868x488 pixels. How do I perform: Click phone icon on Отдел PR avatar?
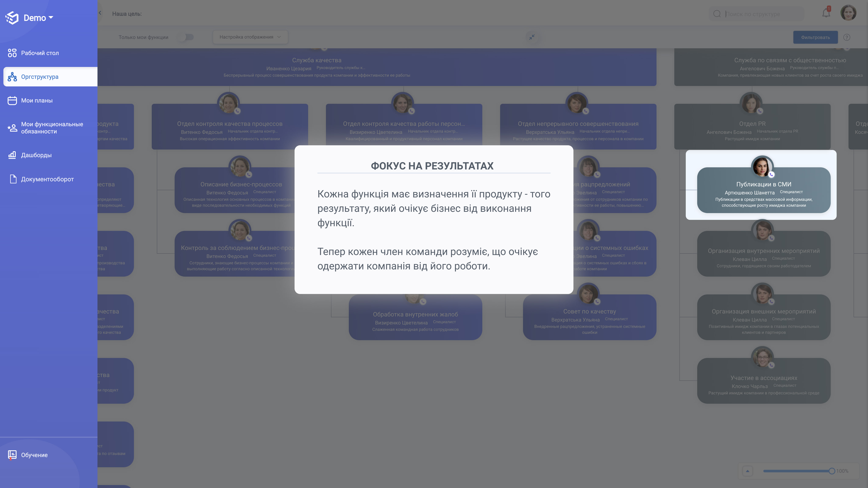tap(760, 111)
